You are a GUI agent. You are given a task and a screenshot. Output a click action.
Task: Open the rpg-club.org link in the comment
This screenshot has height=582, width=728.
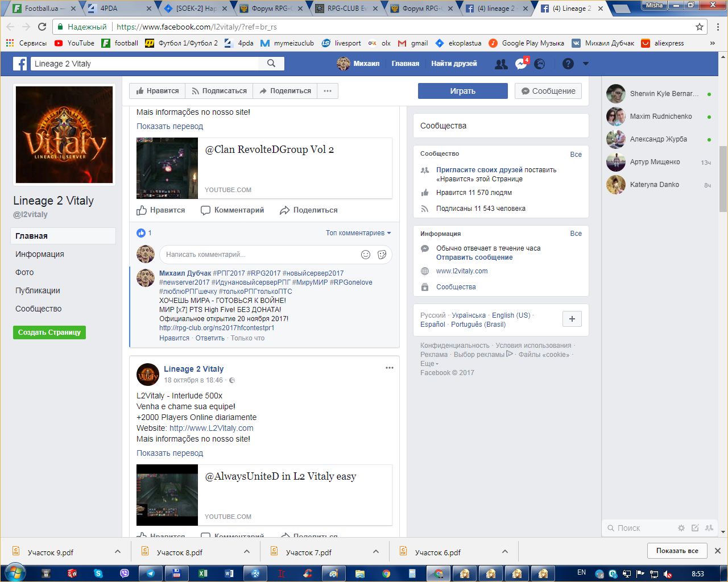coord(217,328)
